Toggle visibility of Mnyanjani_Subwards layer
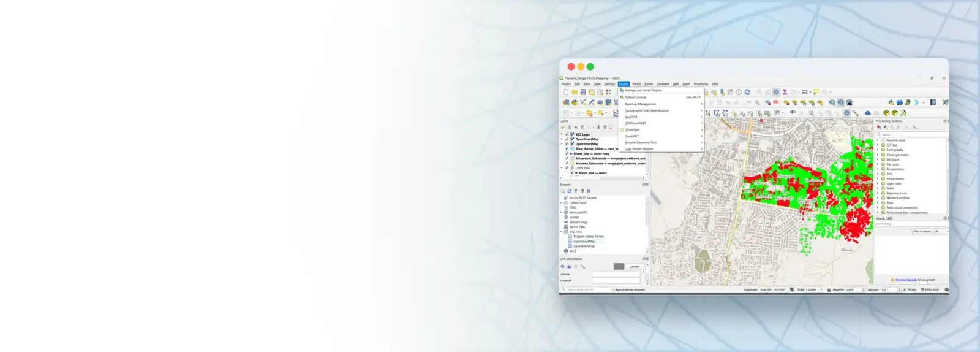The image size is (980, 352). pyautogui.click(x=567, y=158)
